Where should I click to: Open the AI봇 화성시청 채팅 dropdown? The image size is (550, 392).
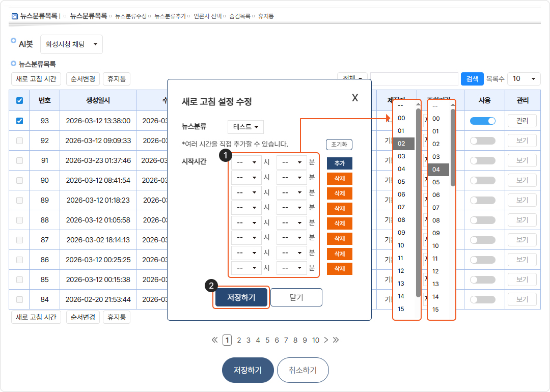pyautogui.click(x=71, y=44)
